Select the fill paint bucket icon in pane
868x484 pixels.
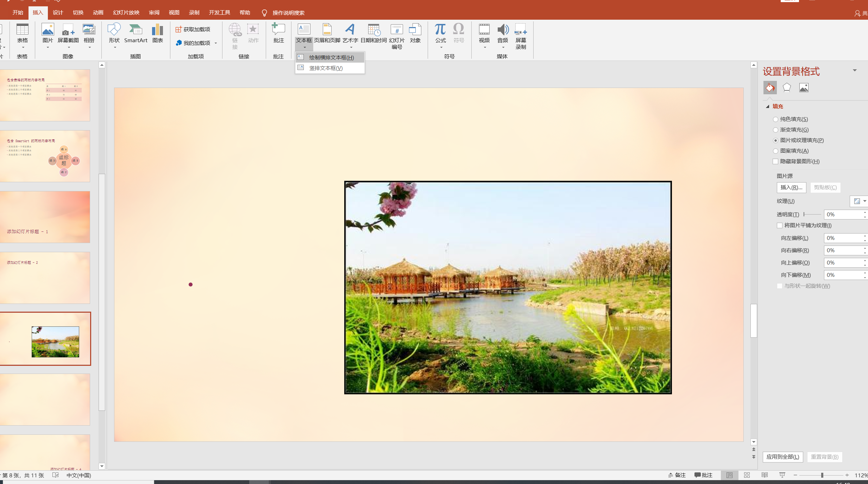770,88
